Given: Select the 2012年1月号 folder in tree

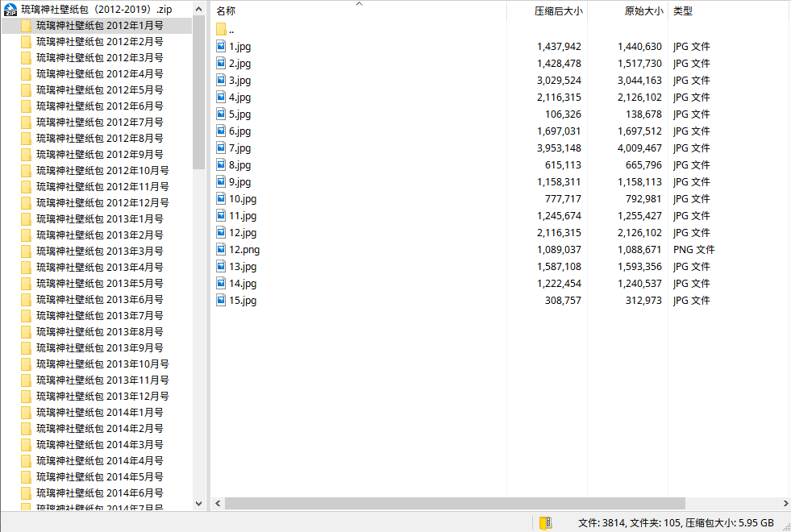Looking at the screenshot, I should tap(99, 26).
